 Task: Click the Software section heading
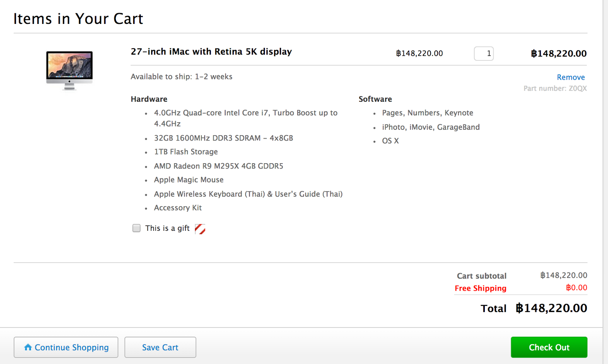[375, 99]
